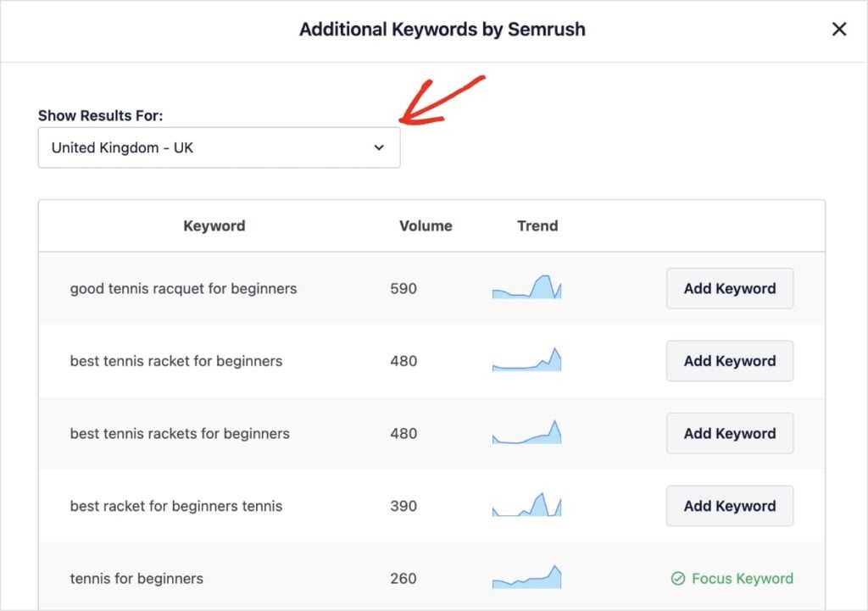Image resolution: width=868 pixels, height=611 pixels.
Task: Select the keyword text tennis for beginners
Action: point(136,578)
